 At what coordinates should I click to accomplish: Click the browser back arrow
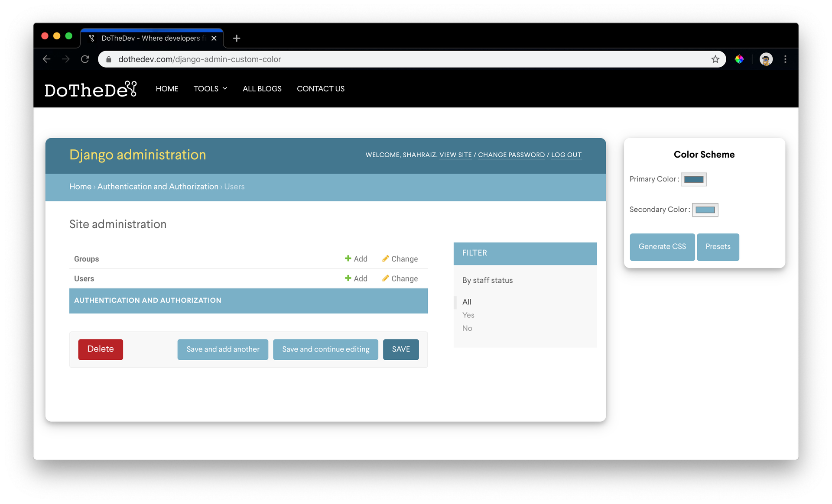tap(47, 59)
